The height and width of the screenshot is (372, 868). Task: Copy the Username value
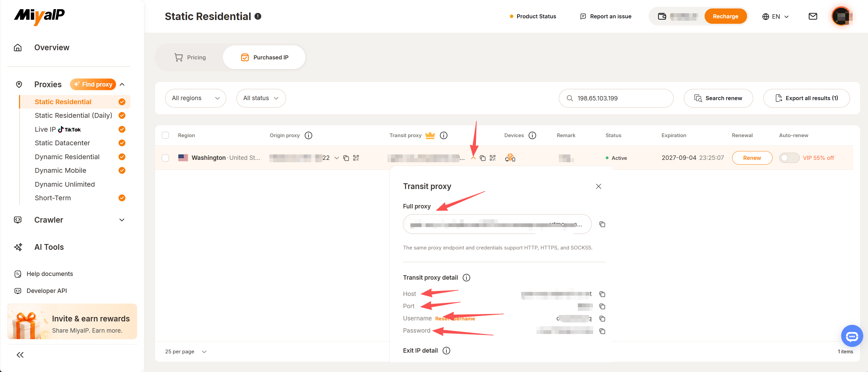click(x=602, y=319)
